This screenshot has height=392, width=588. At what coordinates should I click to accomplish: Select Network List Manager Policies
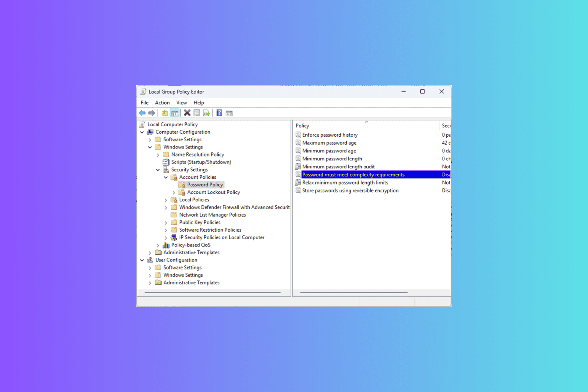[212, 215]
